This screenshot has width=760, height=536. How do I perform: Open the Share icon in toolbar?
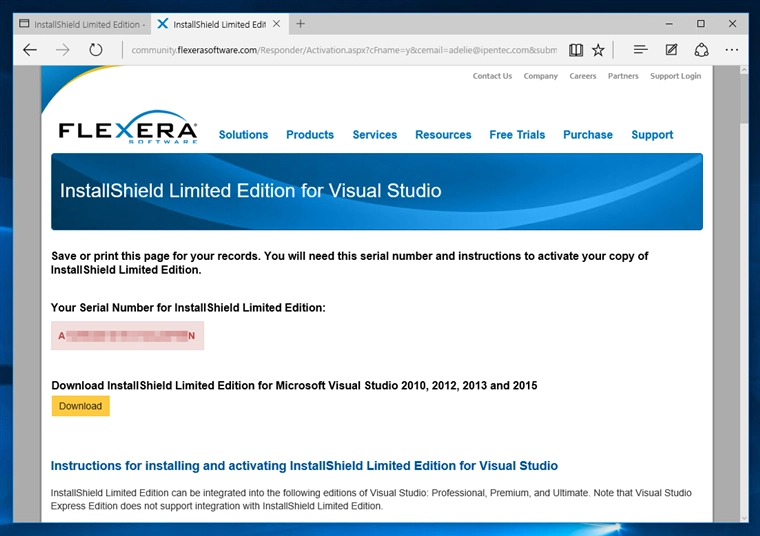[x=701, y=50]
